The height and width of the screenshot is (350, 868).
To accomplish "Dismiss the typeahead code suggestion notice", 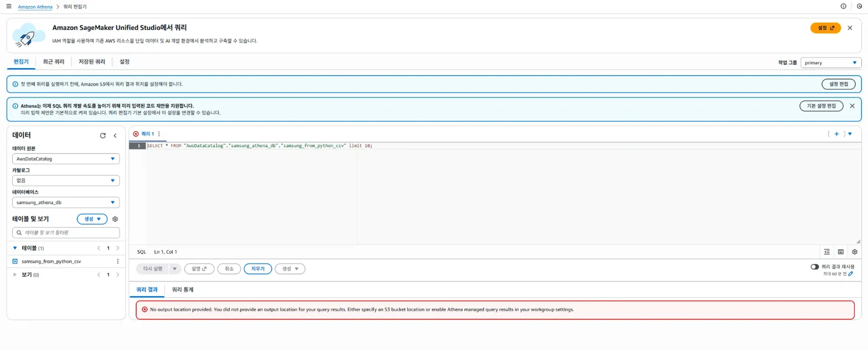I will [x=852, y=106].
